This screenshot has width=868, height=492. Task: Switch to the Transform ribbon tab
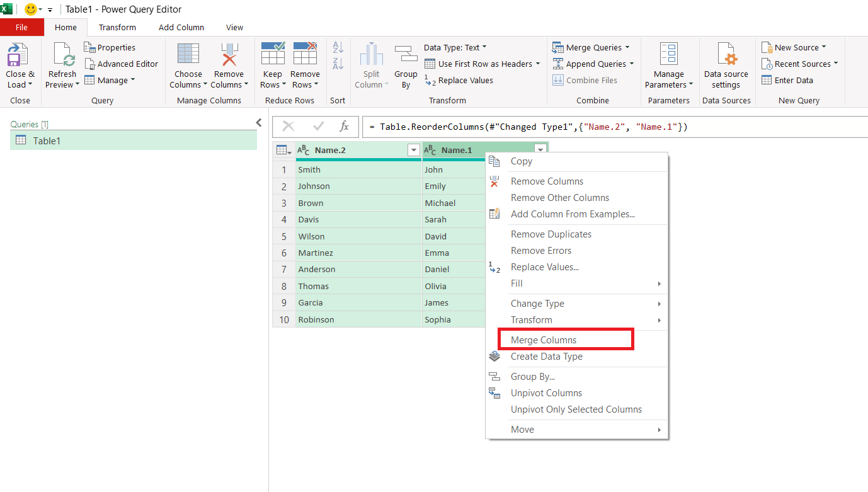click(117, 27)
